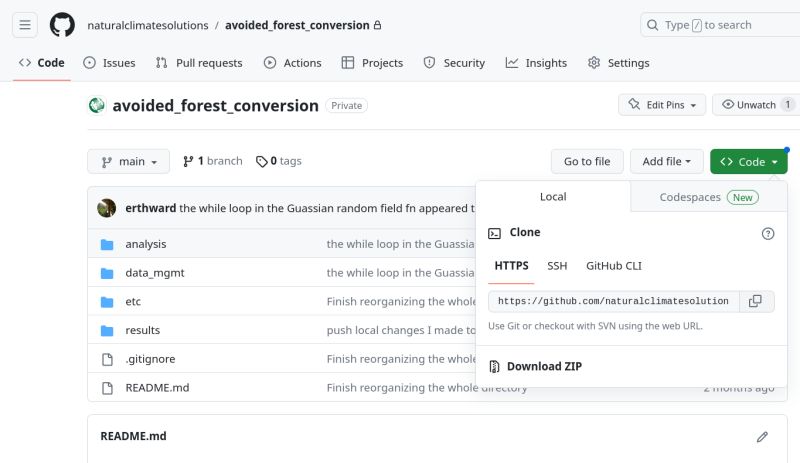Click the repository avatar next to title
The height and width of the screenshot is (463, 800).
(97, 105)
